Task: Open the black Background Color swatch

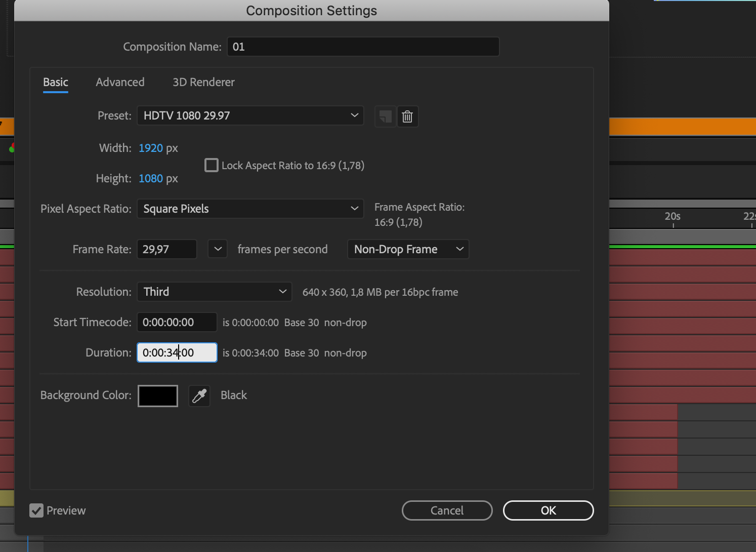Action: pyautogui.click(x=158, y=396)
